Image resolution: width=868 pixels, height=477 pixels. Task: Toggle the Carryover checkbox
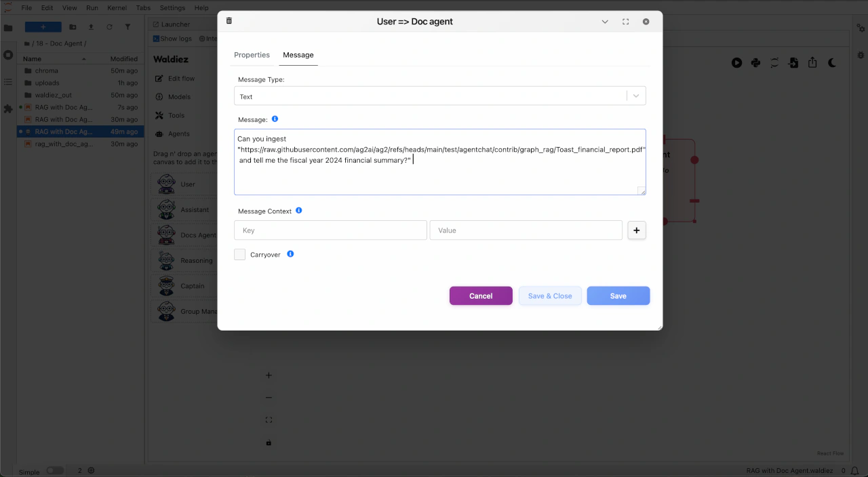(239, 254)
